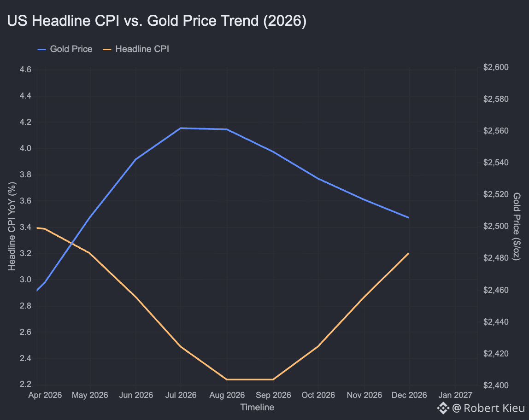Select the Dec 2026 x-axis label
This screenshot has width=529, height=420.
tap(409, 395)
